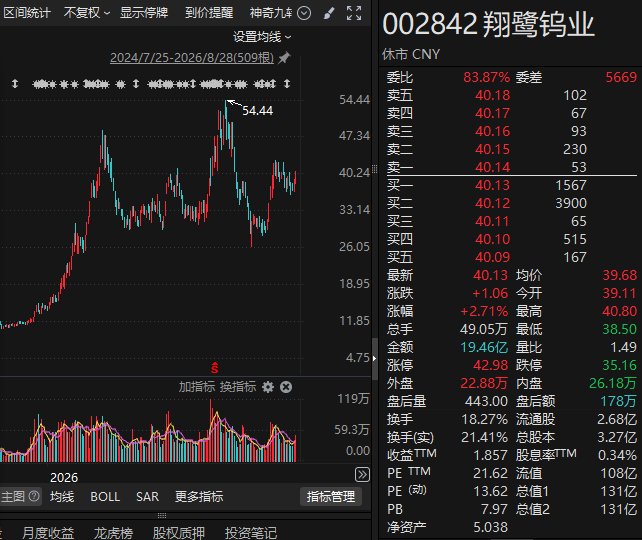Select 均线 indicator tab
This screenshot has height=540, width=642.
tap(62, 497)
